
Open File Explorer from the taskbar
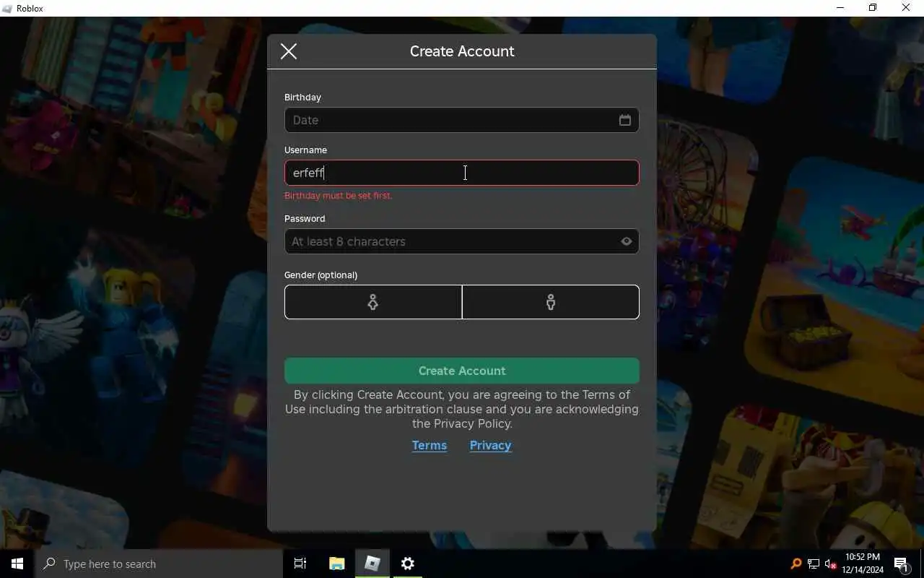click(x=336, y=564)
